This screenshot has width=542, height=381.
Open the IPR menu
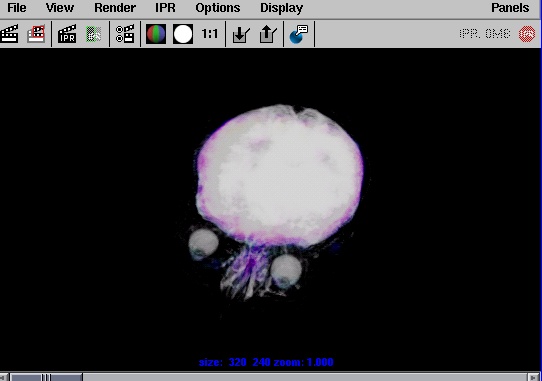tap(165, 8)
